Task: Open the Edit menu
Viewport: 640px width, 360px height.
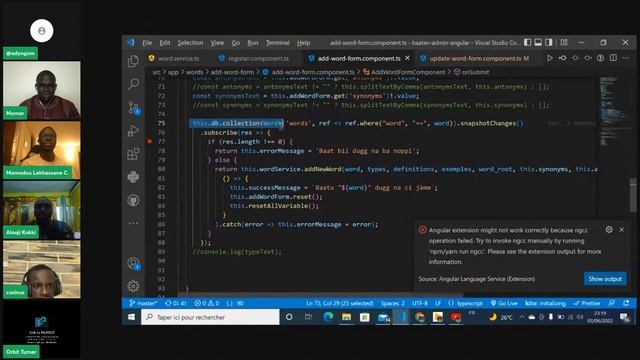Action: coord(165,42)
